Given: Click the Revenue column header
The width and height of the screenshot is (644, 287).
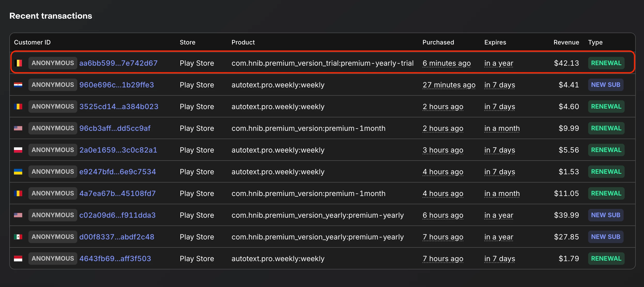Looking at the screenshot, I should (x=566, y=42).
